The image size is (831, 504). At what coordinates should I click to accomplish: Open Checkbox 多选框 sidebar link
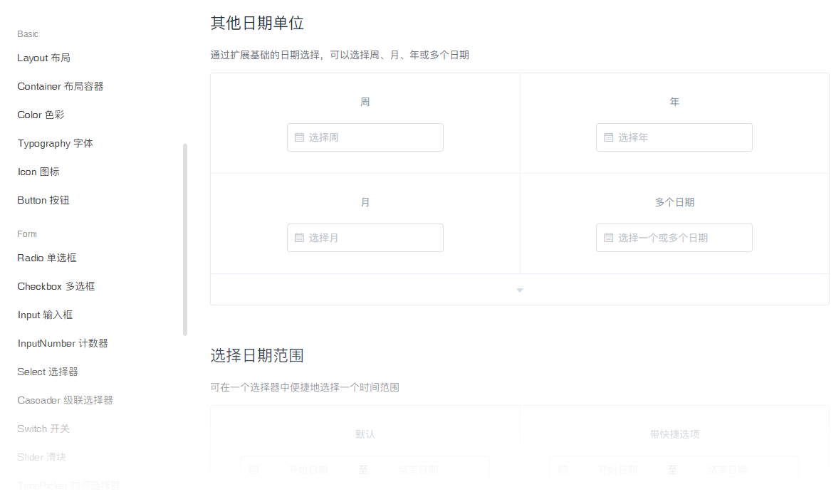pyautogui.click(x=56, y=286)
